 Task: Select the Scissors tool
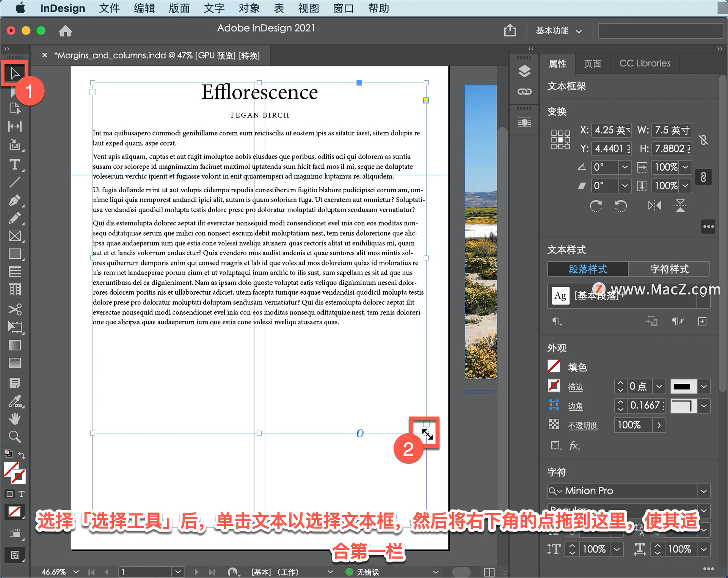tap(15, 309)
